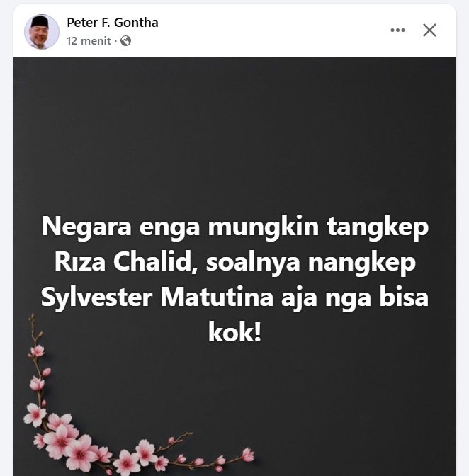Image resolution: width=469 pixels, height=476 pixels.
Task: Click the final word kok! in the post
Action: coord(234,333)
